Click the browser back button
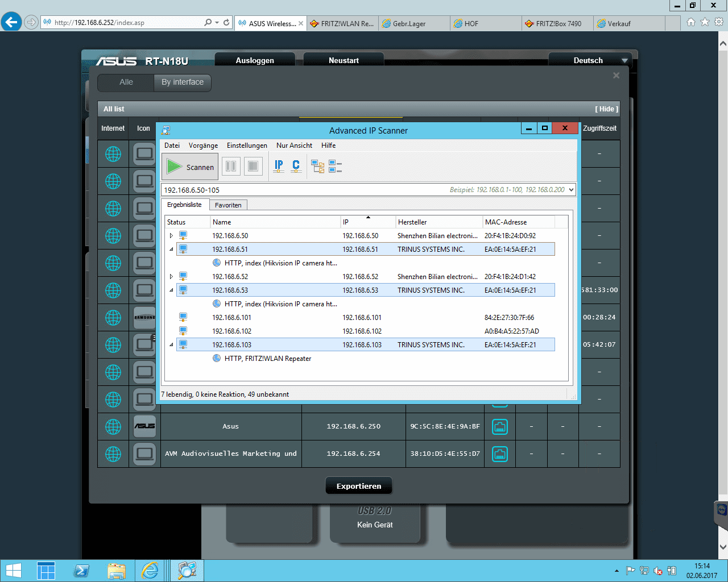 point(11,22)
